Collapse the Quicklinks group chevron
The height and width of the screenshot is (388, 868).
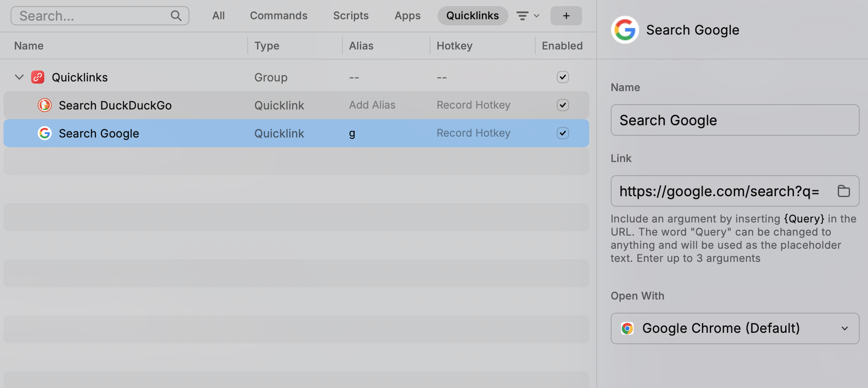[19, 77]
